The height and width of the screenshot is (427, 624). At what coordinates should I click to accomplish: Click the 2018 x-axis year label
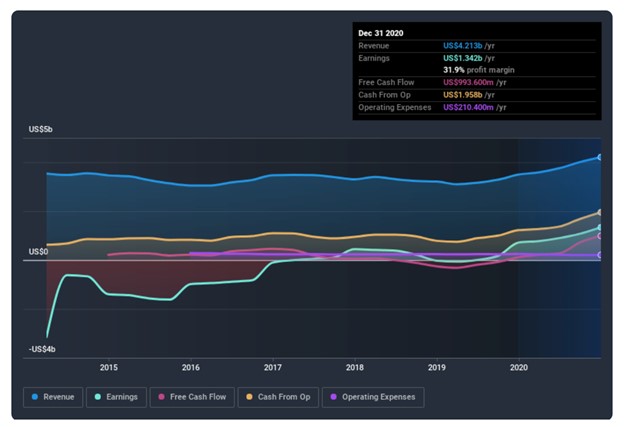(x=354, y=368)
